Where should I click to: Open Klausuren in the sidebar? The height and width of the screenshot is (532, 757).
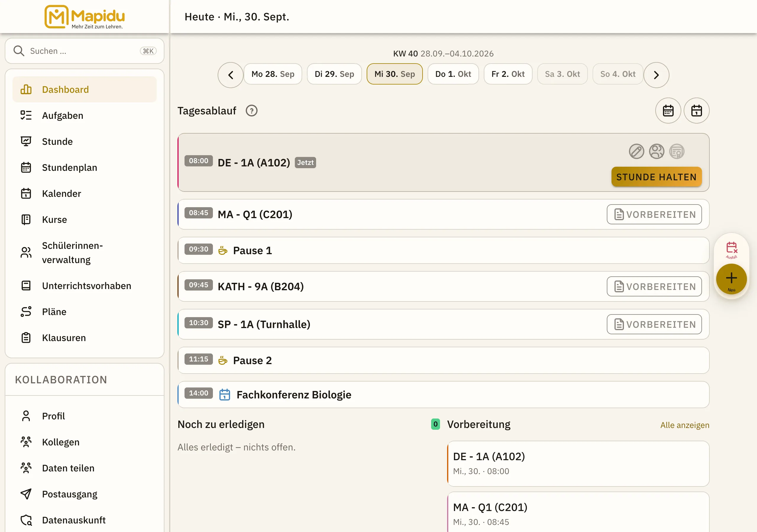coord(84,338)
